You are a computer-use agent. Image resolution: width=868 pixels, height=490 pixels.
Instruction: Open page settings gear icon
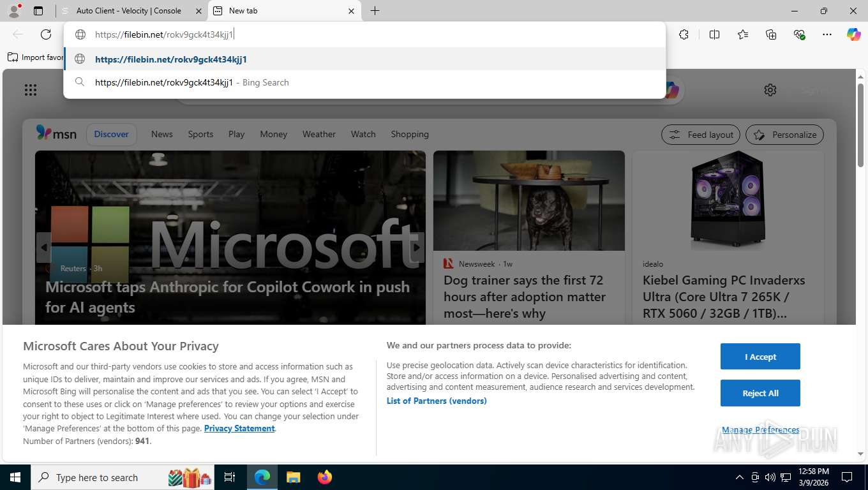click(x=770, y=90)
